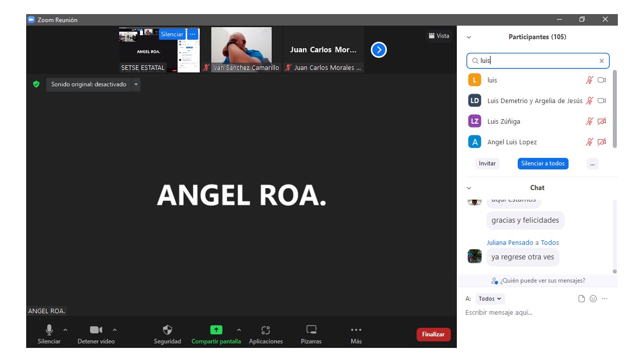Click the green encryption shield icon
Viewport: 644px width, 362px height.
36,84
